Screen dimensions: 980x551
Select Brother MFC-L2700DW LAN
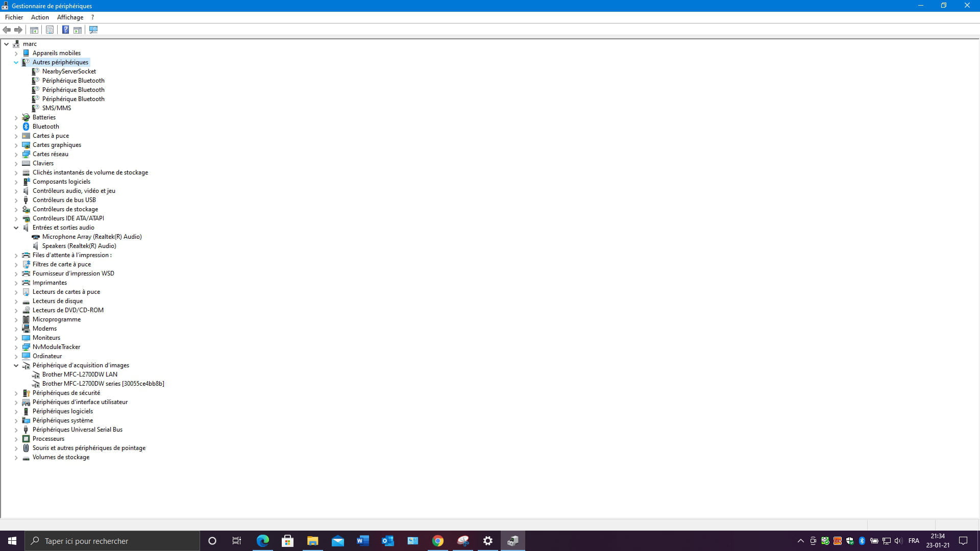pyautogui.click(x=80, y=374)
